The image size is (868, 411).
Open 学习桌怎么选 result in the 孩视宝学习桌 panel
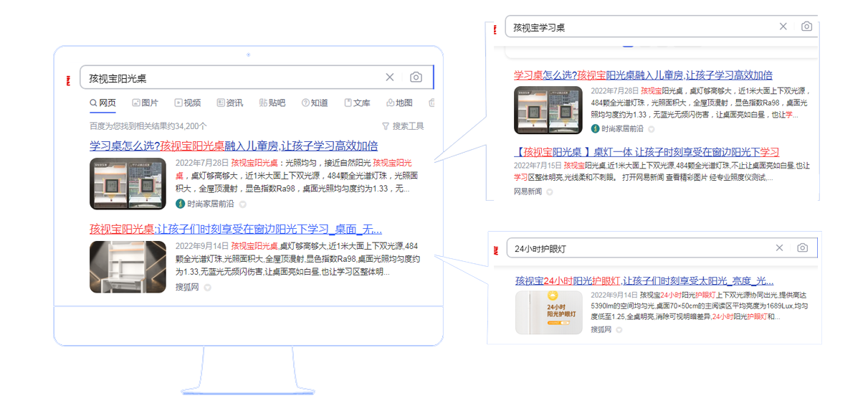point(643,75)
